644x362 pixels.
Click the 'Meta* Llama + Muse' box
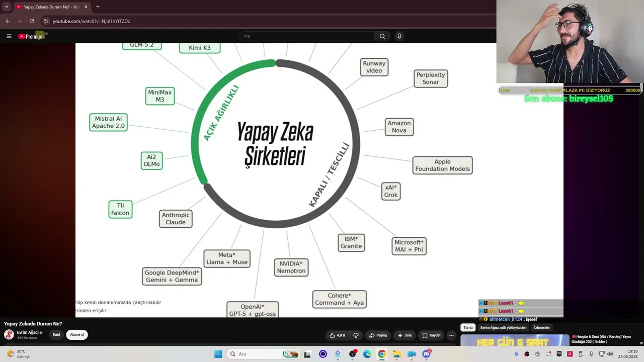coord(227,258)
